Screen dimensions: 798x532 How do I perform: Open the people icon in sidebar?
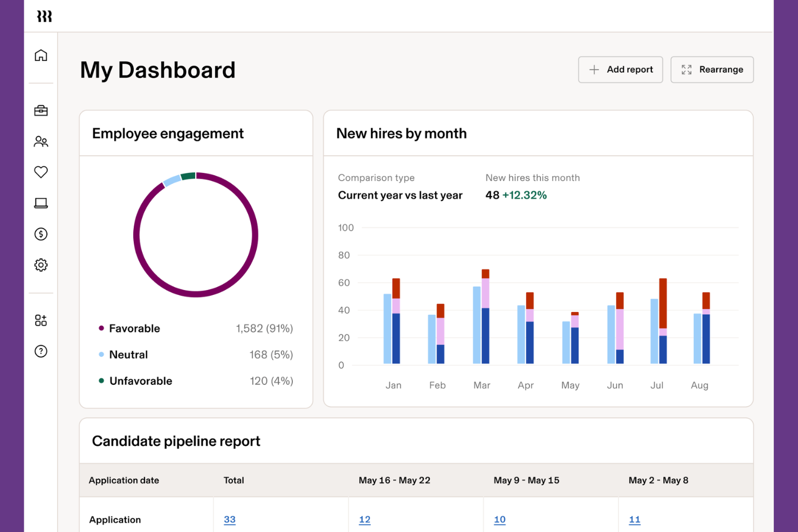coord(41,141)
